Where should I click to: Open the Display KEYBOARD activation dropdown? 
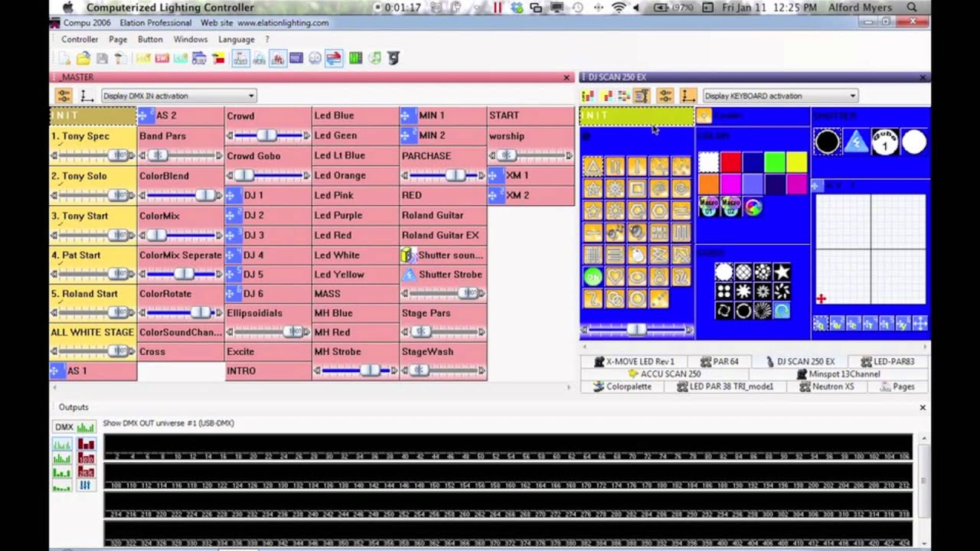tap(780, 96)
